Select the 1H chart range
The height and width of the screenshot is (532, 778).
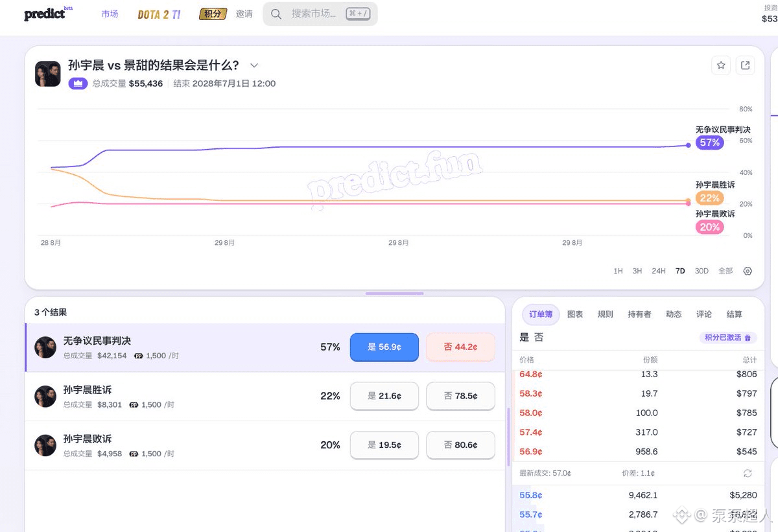(618, 271)
